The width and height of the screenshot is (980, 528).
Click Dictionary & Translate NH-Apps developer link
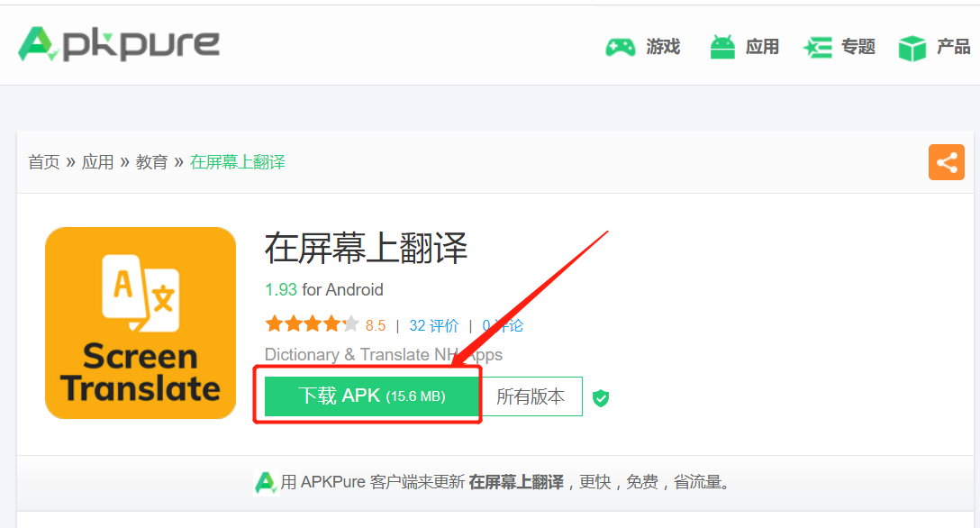coord(383,354)
